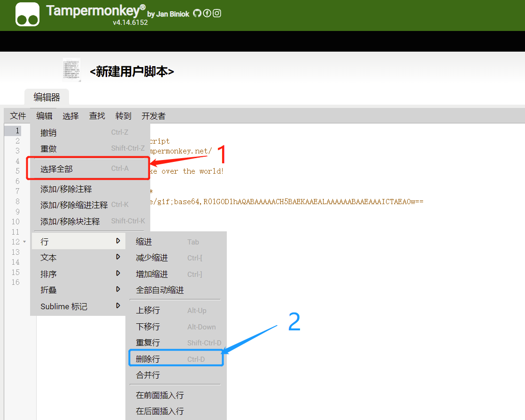The height and width of the screenshot is (420, 525).
Task: Open the 文件 menu
Action: 17,115
